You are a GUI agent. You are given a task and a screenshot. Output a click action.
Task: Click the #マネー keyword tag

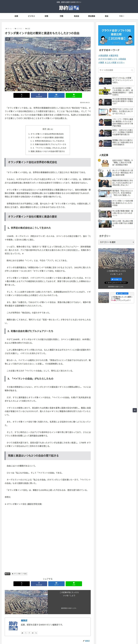point(121,62)
